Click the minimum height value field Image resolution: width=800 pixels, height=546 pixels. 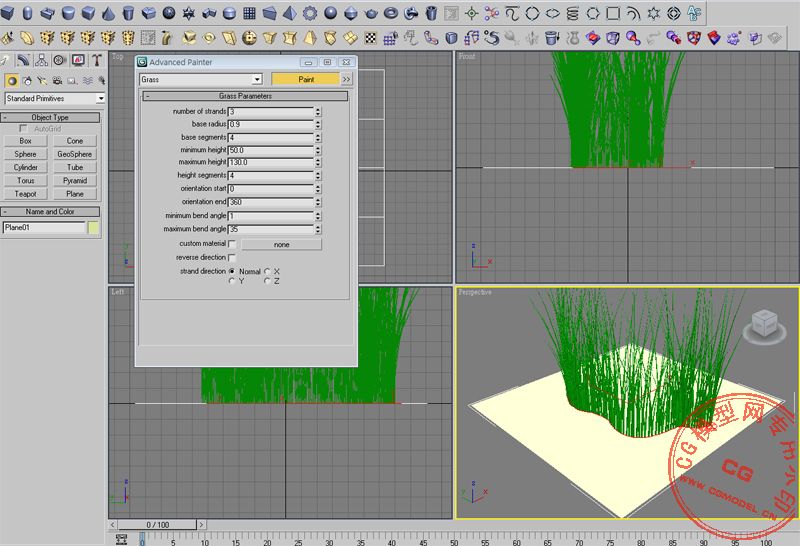point(270,150)
